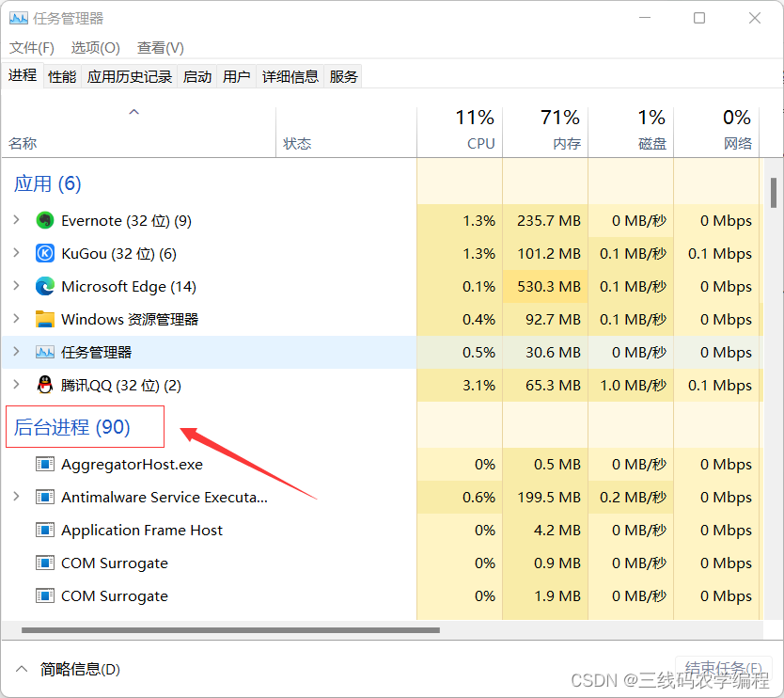Click the AggregatorHost.exe process icon
This screenshot has width=784, height=698.
(45, 465)
